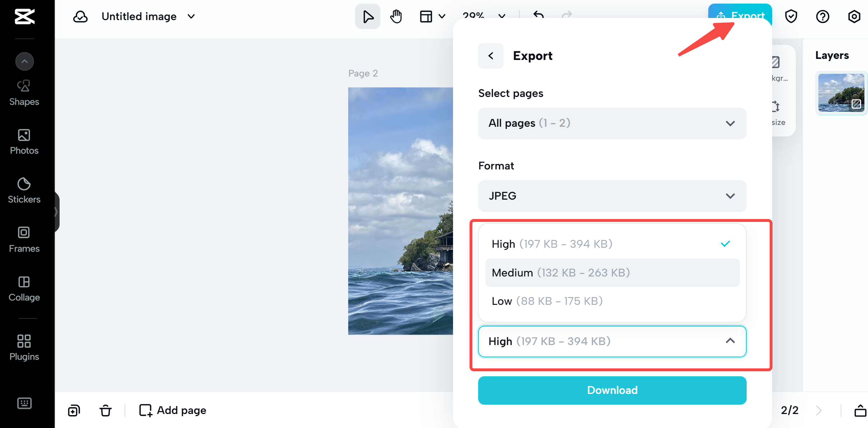
Task: Duplicate the page using copy icon
Action: (x=74, y=410)
